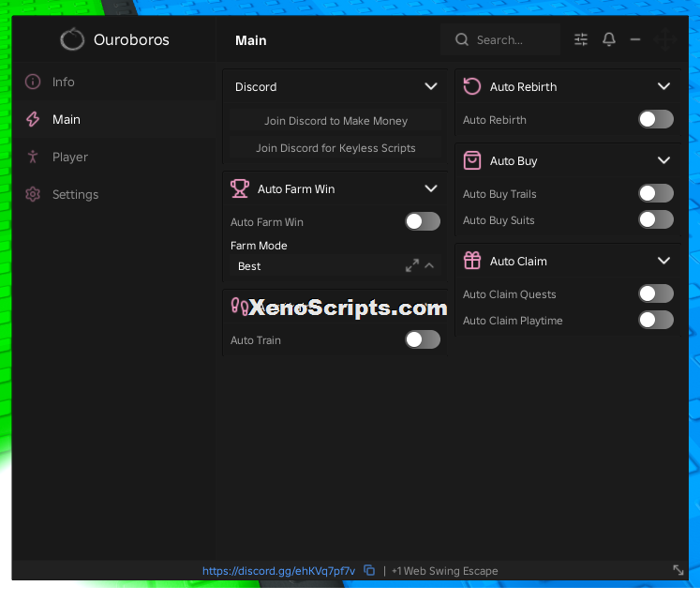This screenshot has width=700, height=616.
Task: Open the Info tab label
Action: pos(64,83)
